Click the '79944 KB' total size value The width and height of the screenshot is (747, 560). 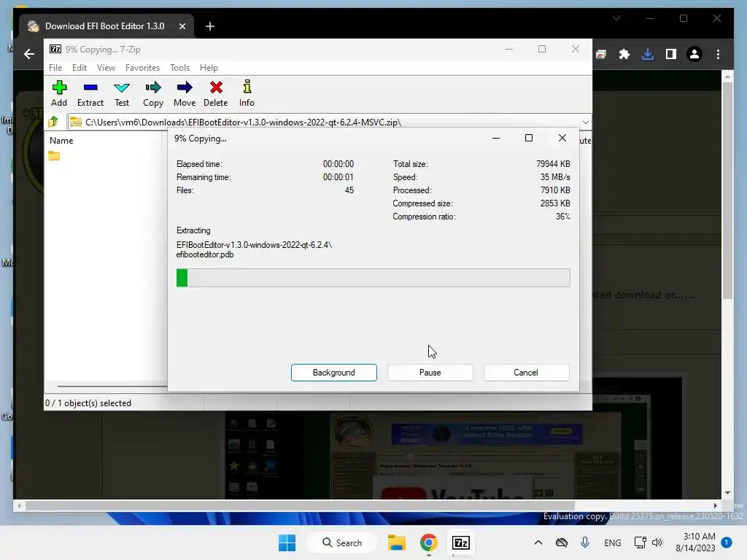point(553,164)
